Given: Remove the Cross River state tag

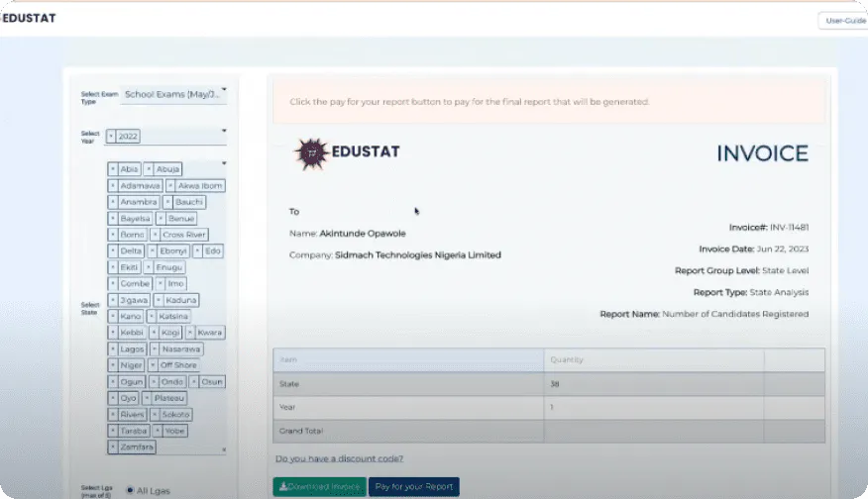Looking at the screenshot, I should [155, 235].
